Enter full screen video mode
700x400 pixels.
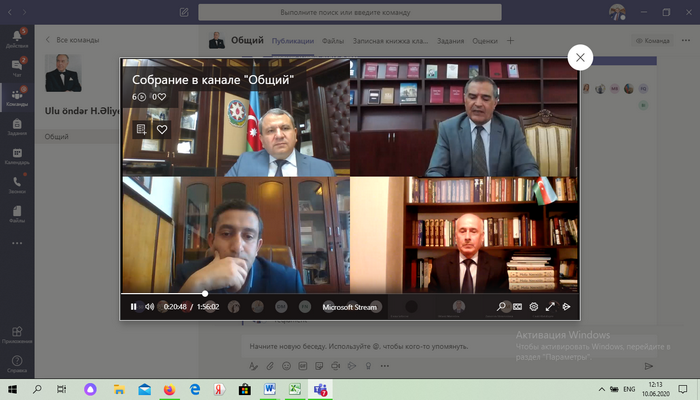[x=550, y=307]
